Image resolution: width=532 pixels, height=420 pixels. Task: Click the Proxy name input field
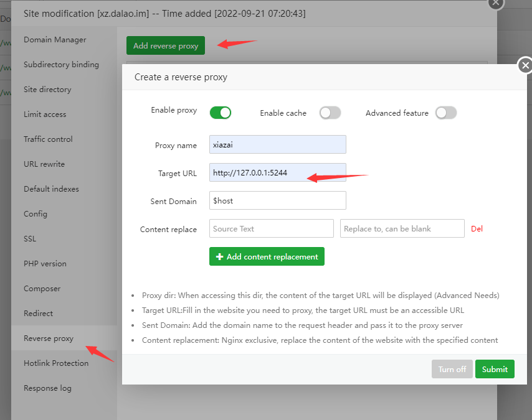click(277, 145)
